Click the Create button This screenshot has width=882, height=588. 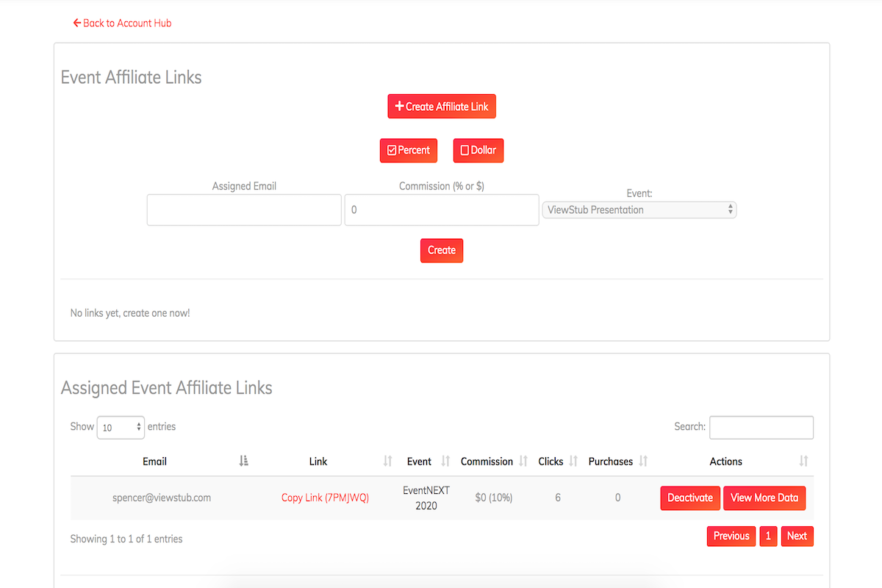click(442, 250)
